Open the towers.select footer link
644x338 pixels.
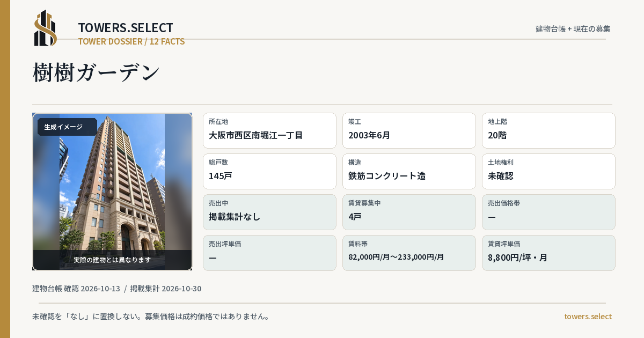pyautogui.click(x=588, y=317)
